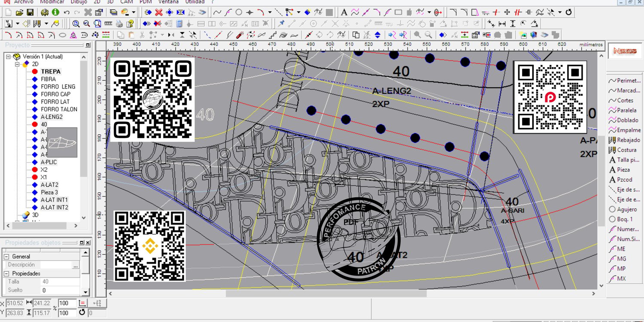Click the X scale percentage field

pyautogui.click(x=67, y=304)
